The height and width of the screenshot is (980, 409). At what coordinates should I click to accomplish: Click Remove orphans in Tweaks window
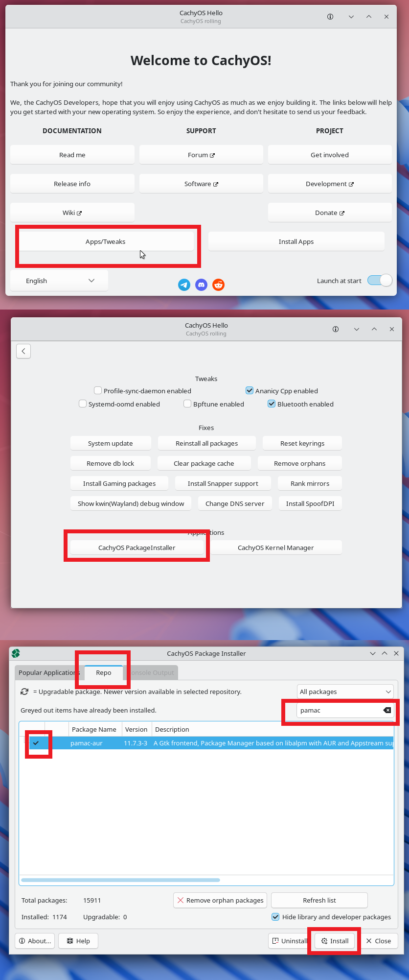[x=300, y=463]
